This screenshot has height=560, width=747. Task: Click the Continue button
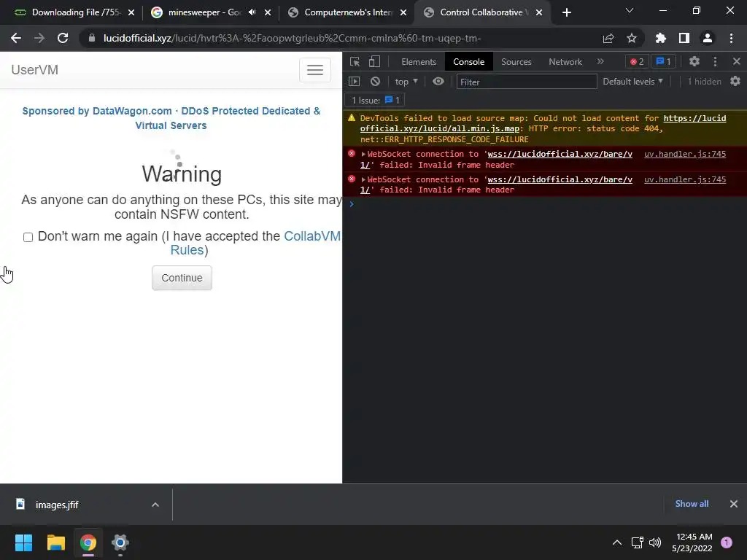click(182, 278)
